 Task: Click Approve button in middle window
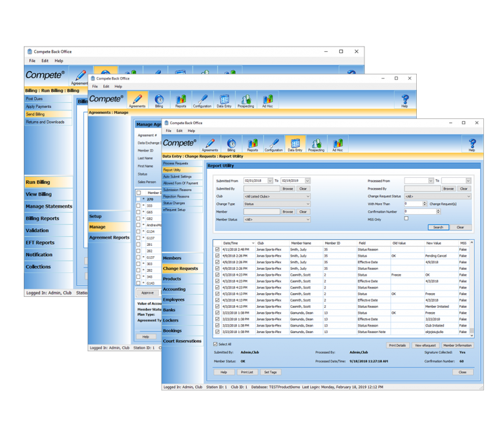[147, 293]
